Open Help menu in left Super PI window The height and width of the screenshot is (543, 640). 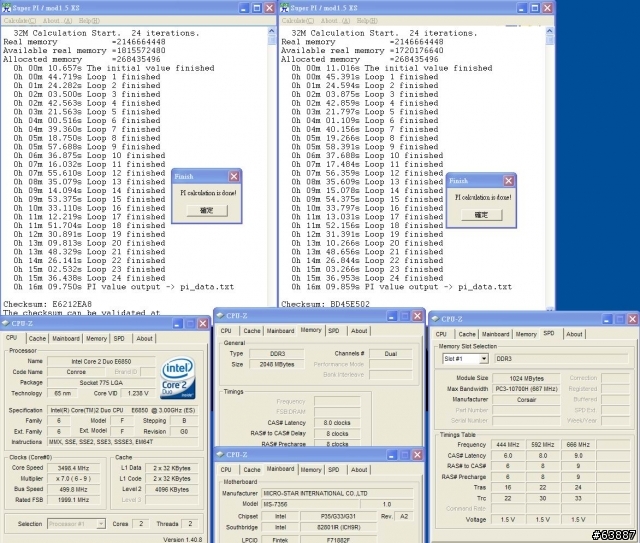89,20
